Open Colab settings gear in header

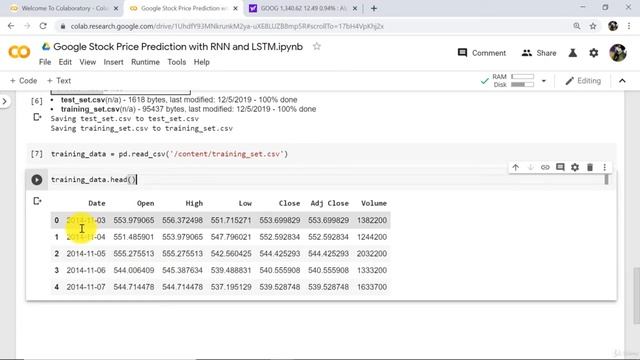[593, 53]
